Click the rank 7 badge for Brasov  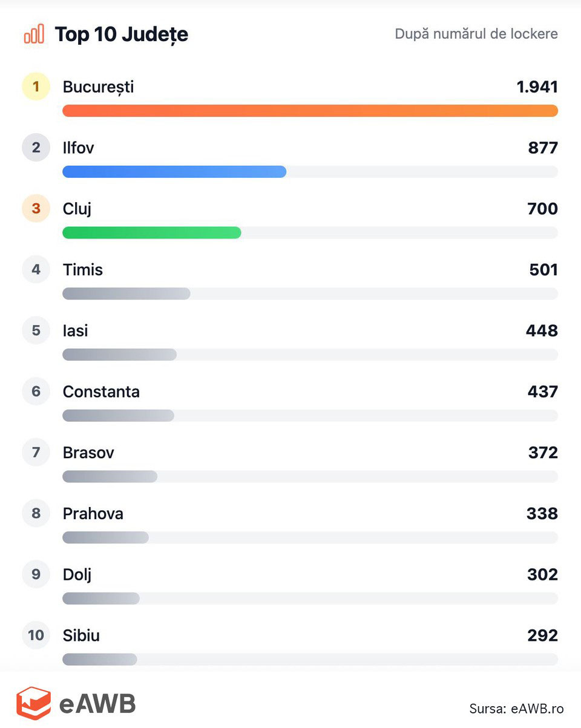[x=36, y=452]
